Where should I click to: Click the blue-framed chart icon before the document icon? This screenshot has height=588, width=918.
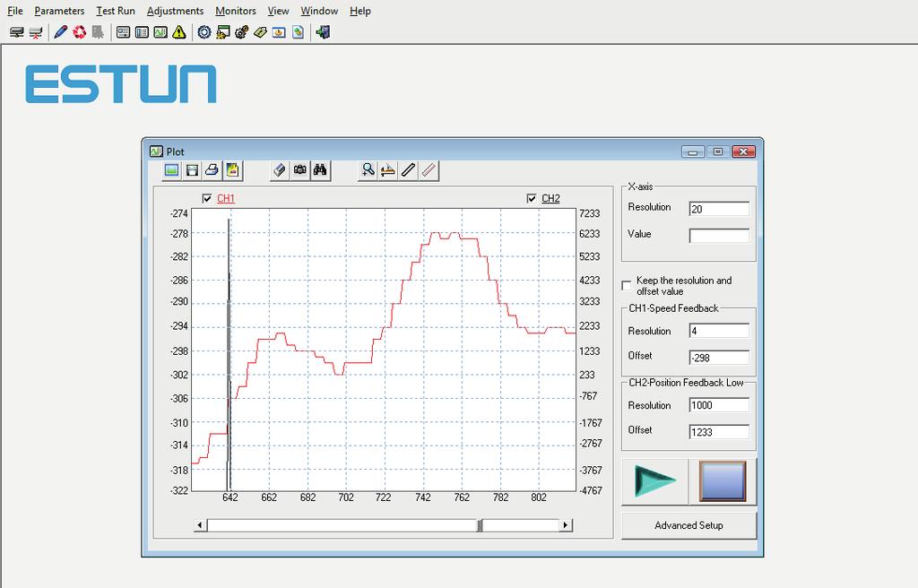click(x=280, y=32)
